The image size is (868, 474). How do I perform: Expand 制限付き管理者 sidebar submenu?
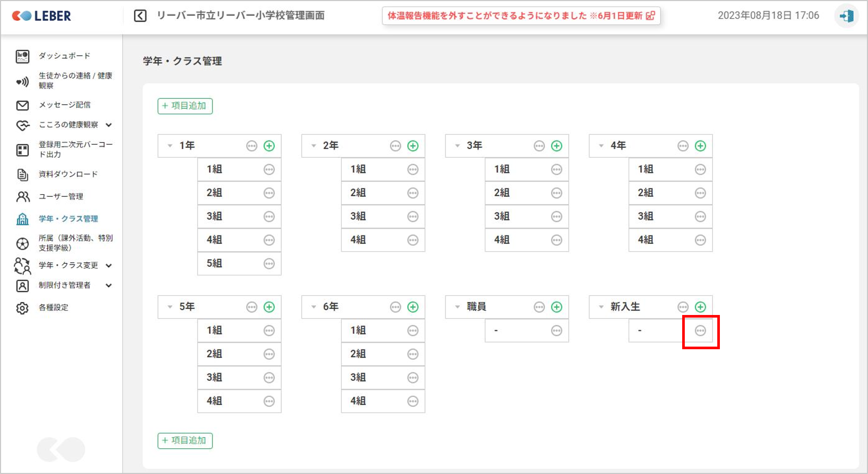point(109,286)
